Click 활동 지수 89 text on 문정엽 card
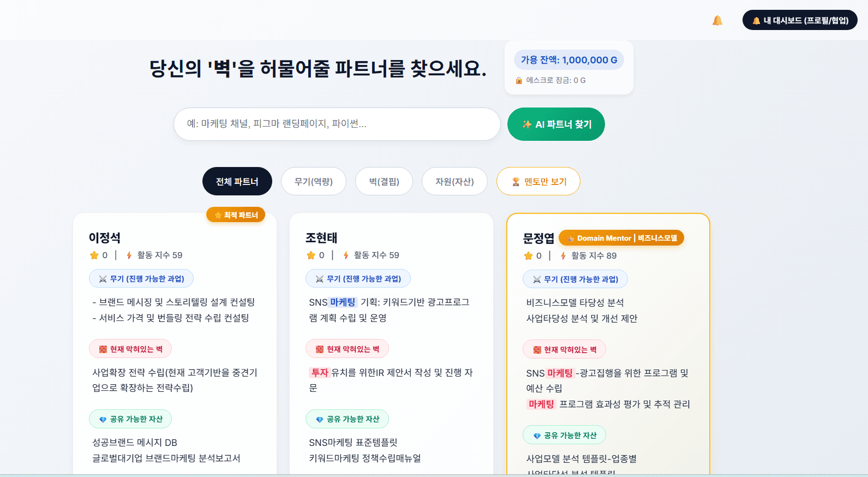The width and height of the screenshot is (868, 477). click(594, 255)
